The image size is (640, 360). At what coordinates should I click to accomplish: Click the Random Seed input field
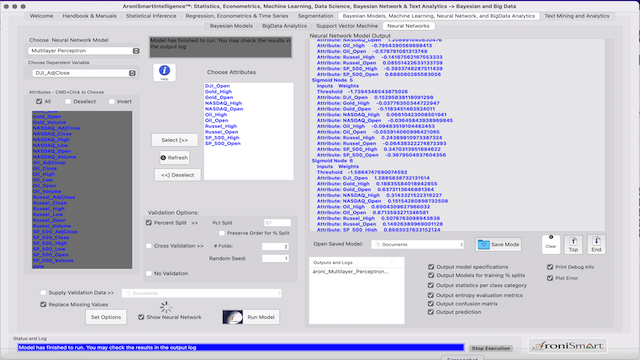(x=276, y=258)
